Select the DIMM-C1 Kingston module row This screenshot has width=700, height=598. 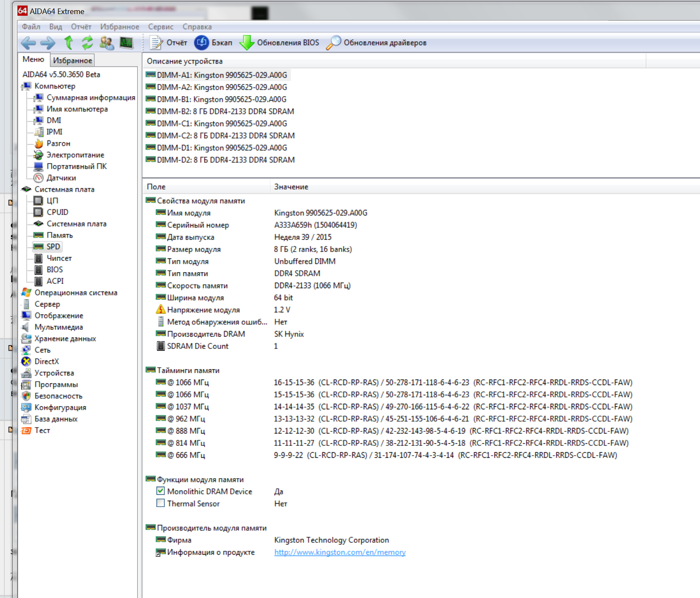click(217, 123)
